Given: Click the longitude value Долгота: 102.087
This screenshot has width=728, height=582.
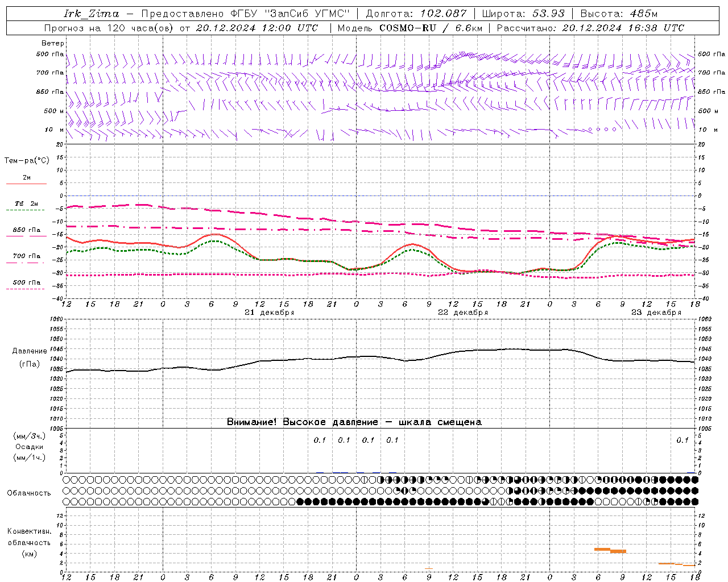Looking at the screenshot, I should 416,14.
